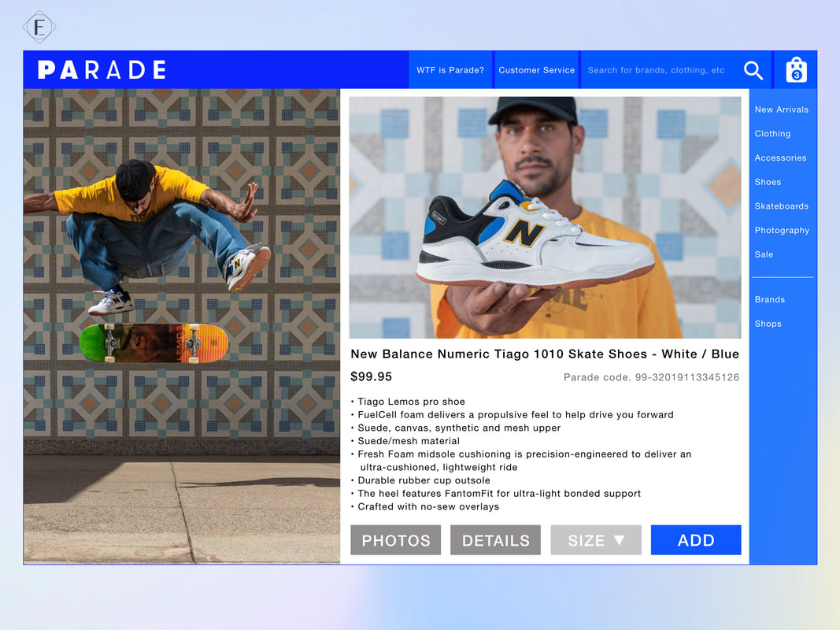Open the shopping bag cart icon
Image resolution: width=840 pixels, height=630 pixels.
tap(796, 69)
